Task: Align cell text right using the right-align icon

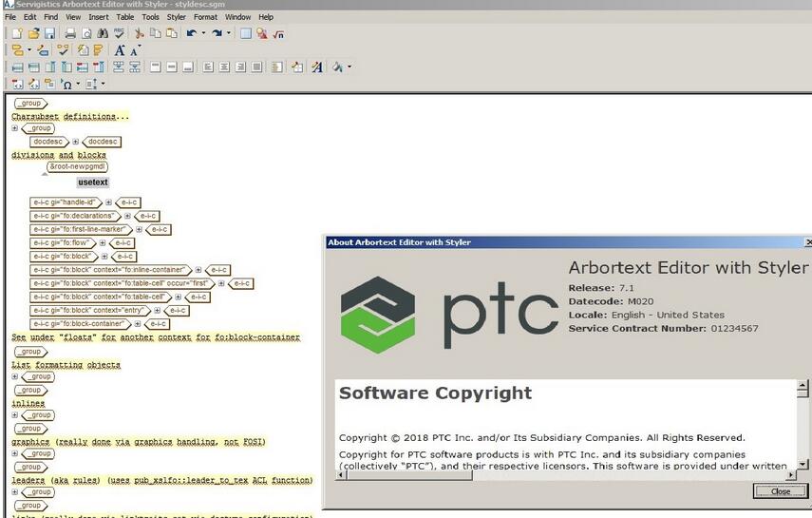Action: click(240, 67)
